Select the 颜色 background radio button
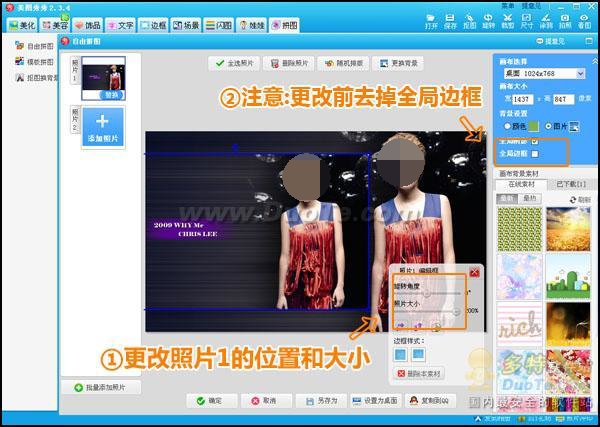The height and width of the screenshot is (427, 600). click(x=508, y=126)
